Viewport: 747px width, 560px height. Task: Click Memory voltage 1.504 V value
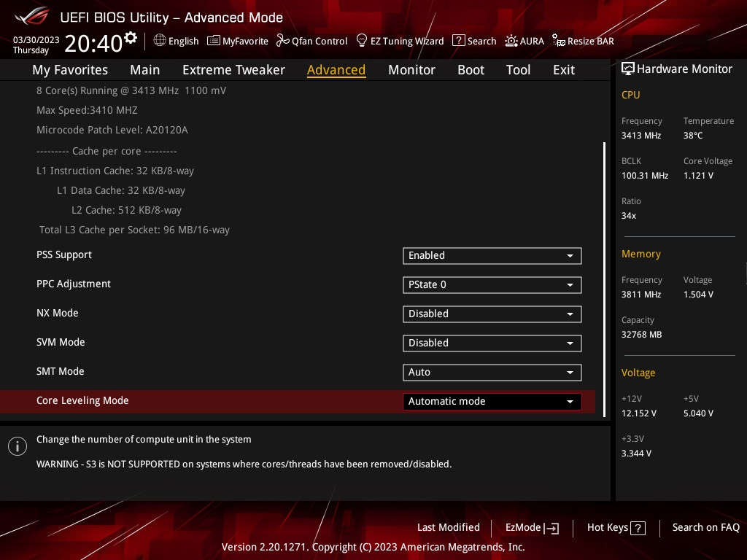698,295
